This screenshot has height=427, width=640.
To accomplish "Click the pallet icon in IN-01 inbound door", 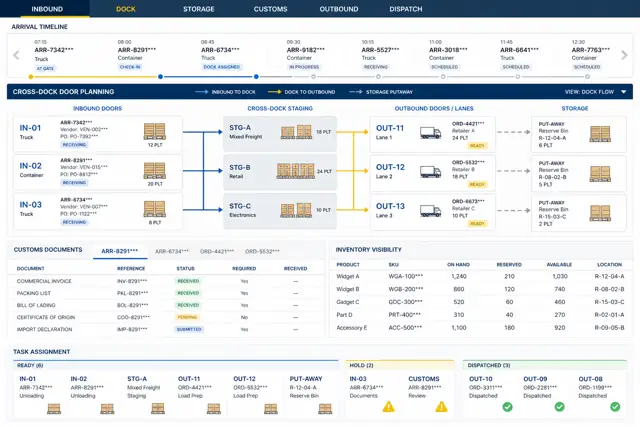I will pos(155,131).
